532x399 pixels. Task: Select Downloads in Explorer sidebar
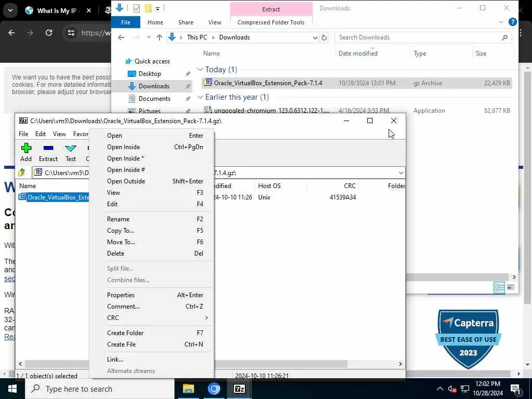[x=154, y=86]
